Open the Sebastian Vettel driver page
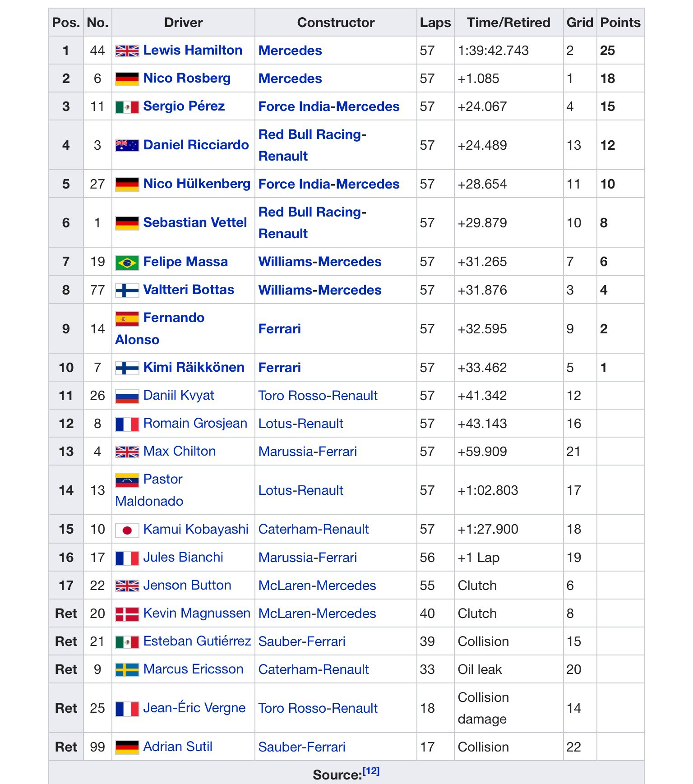 click(x=195, y=222)
